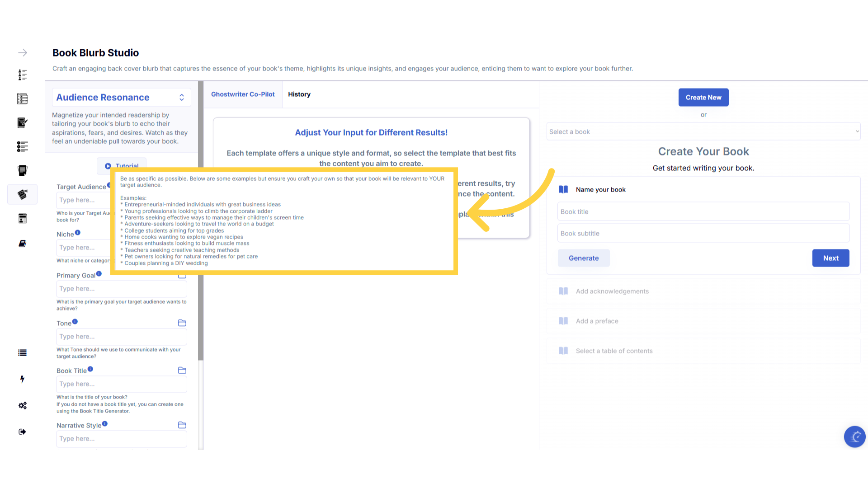The image size is (868, 488).
Task: Click the blue chat widget circle icon
Action: [x=854, y=436]
